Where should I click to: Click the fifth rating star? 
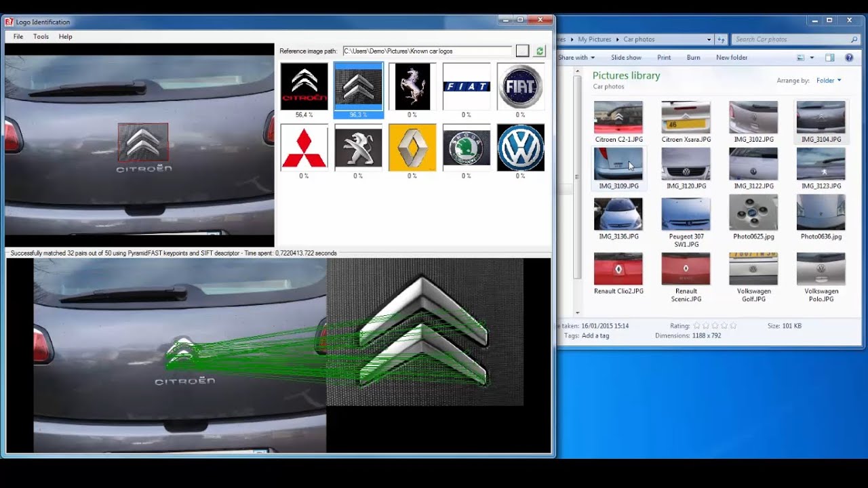[x=732, y=326]
